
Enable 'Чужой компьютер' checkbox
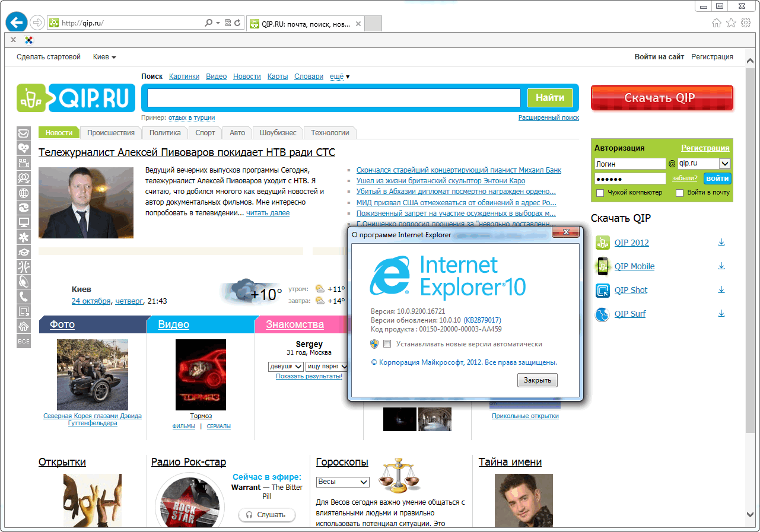600,193
